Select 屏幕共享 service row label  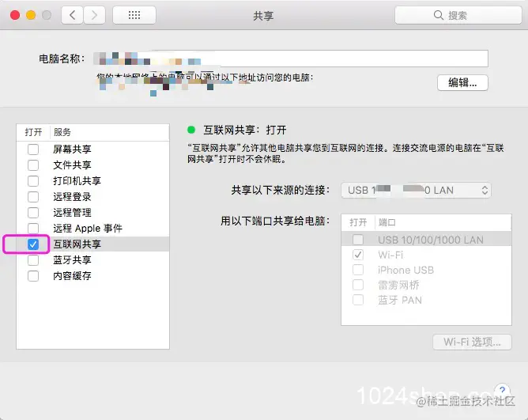click(72, 149)
